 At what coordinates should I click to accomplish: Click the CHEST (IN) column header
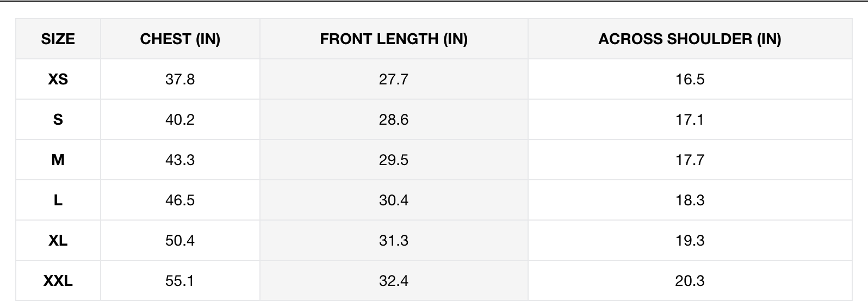tap(180, 39)
